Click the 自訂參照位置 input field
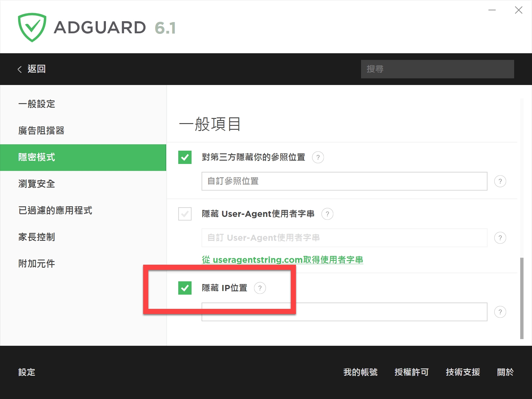532x399 pixels. coord(344,181)
